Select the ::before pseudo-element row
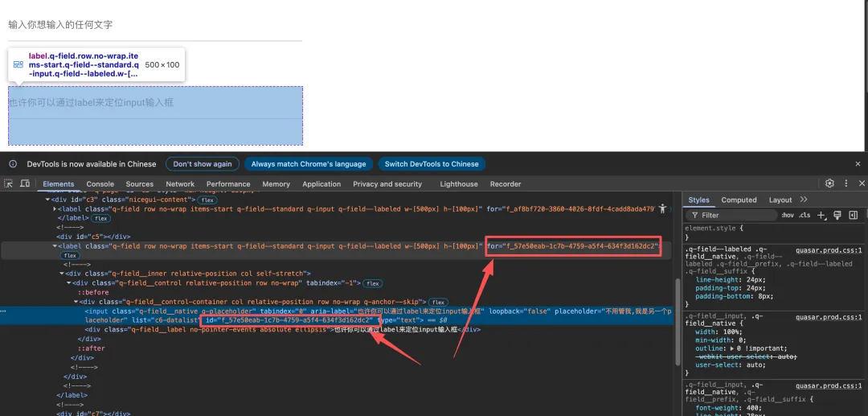Image resolution: width=868 pixels, height=416 pixels. click(93, 292)
